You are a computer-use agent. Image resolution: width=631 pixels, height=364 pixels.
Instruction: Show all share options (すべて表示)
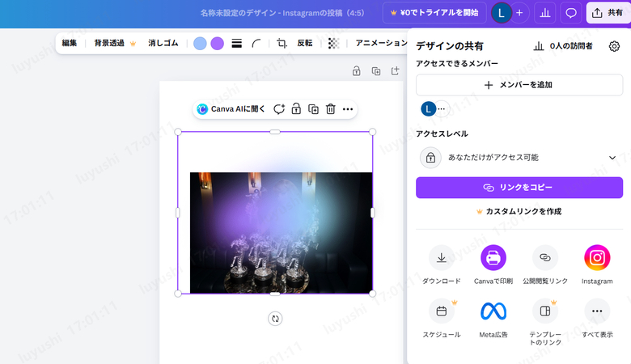597,311
